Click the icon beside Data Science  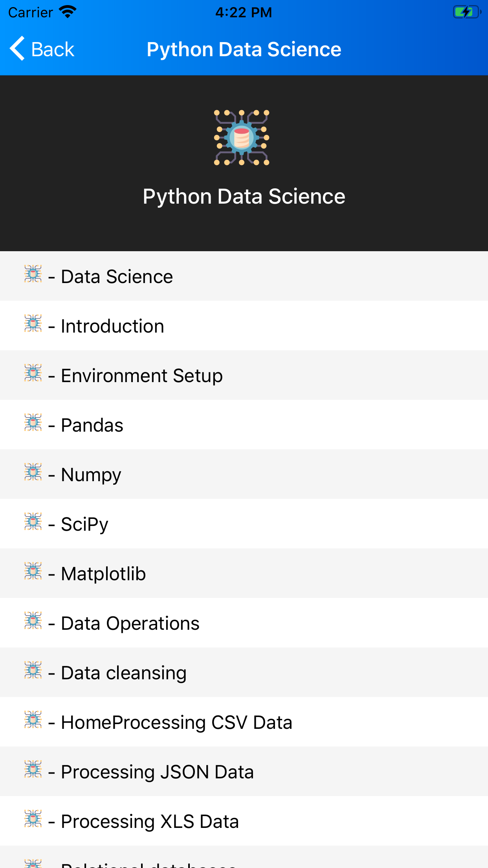point(33,274)
